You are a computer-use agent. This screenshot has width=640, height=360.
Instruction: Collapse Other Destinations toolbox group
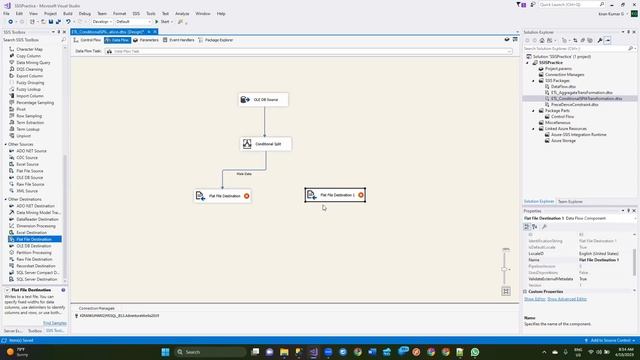[6, 200]
